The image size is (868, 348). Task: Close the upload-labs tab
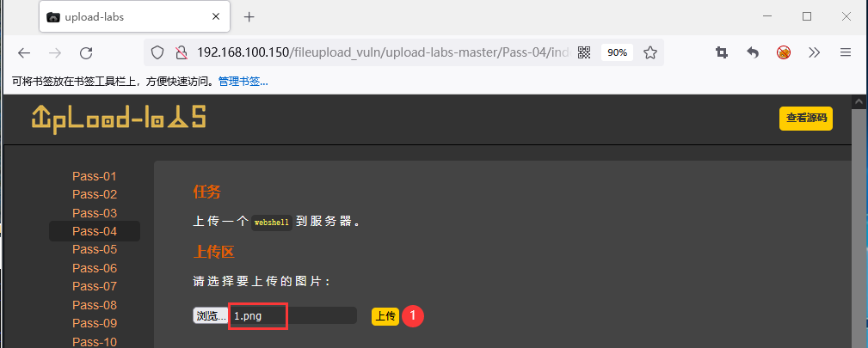click(x=217, y=17)
